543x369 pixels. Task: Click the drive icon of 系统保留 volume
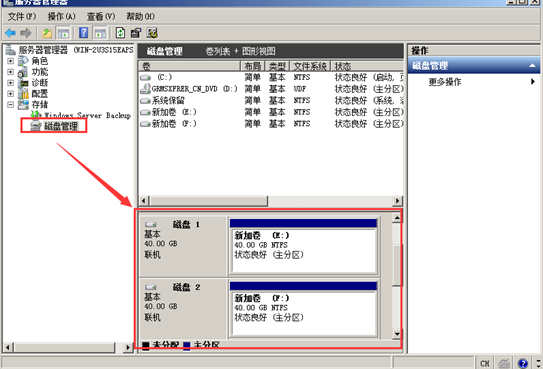(x=145, y=101)
